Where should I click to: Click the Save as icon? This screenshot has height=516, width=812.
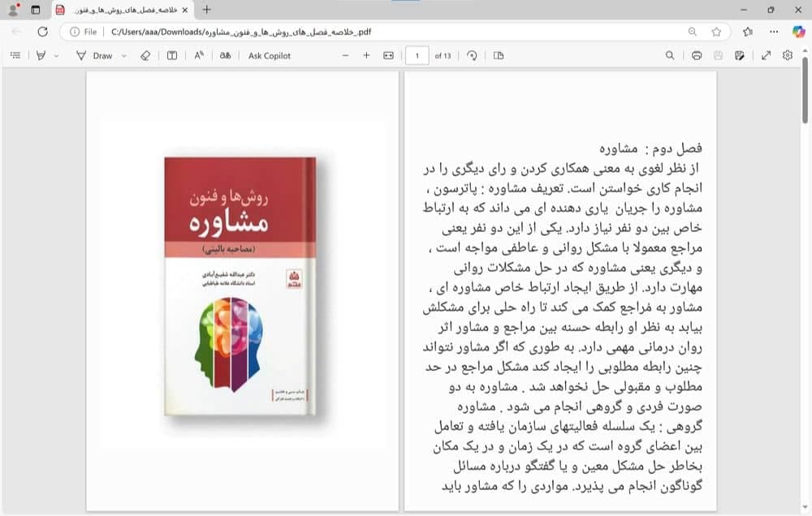pos(740,55)
